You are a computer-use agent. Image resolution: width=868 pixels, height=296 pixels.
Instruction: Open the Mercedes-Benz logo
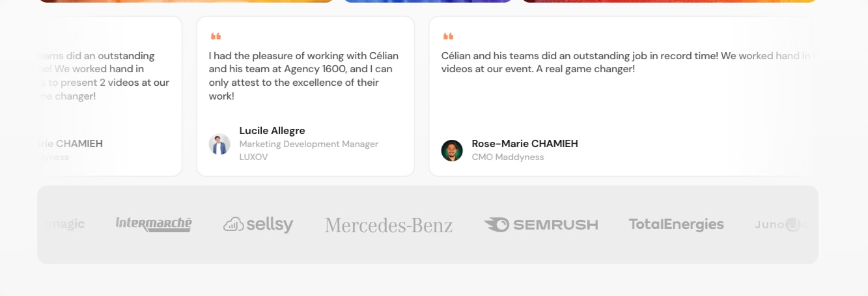389,225
